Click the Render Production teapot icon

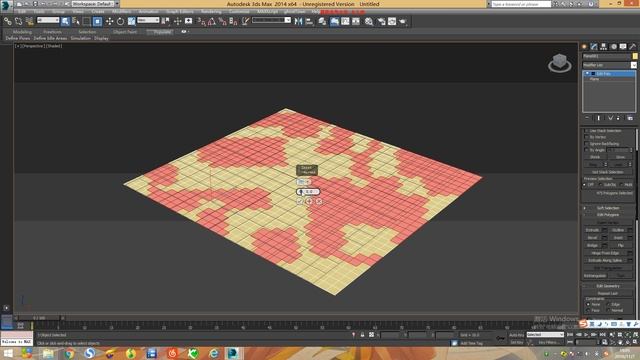(403, 21)
